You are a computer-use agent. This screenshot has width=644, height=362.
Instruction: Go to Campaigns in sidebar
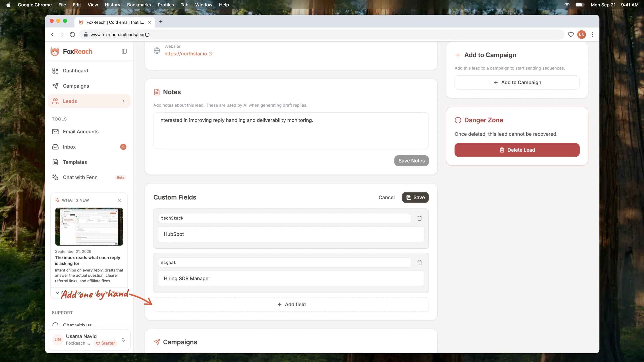point(89,86)
